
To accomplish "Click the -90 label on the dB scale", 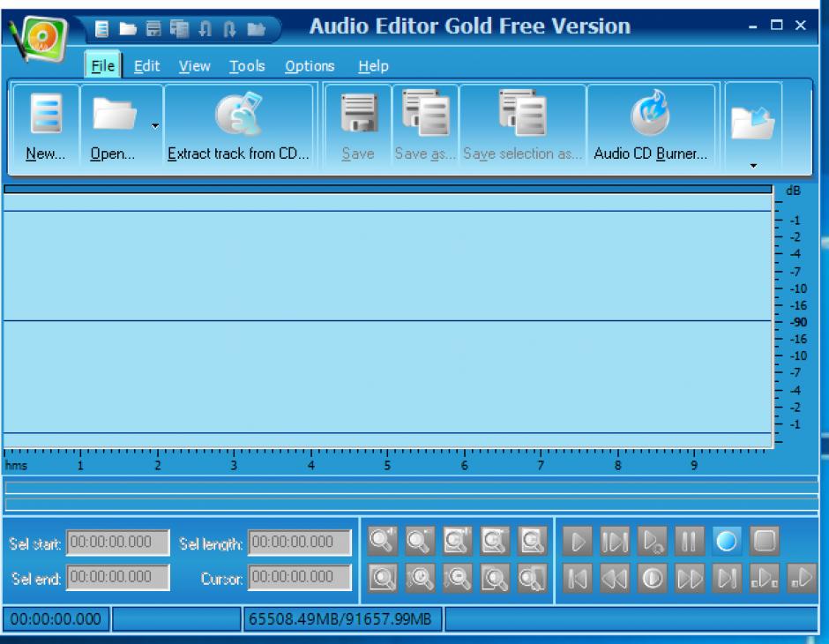I will pyautogui.click(x=798, y=322).
